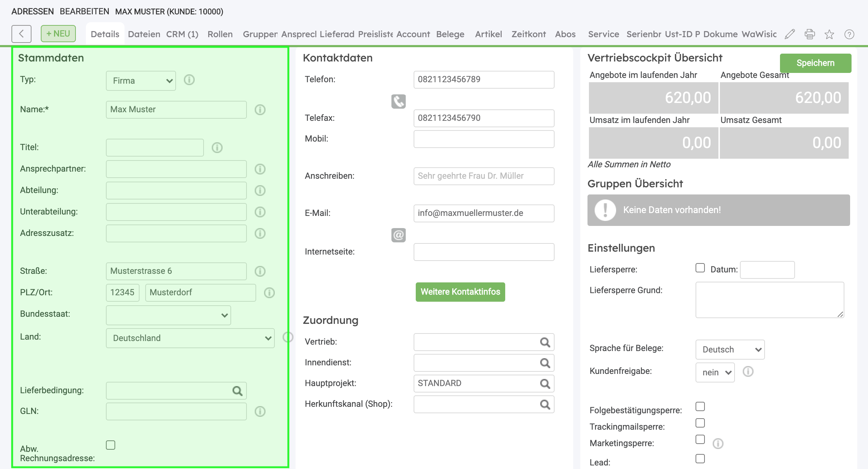Check the Marketingsperre checkbox

pos(700,439)
